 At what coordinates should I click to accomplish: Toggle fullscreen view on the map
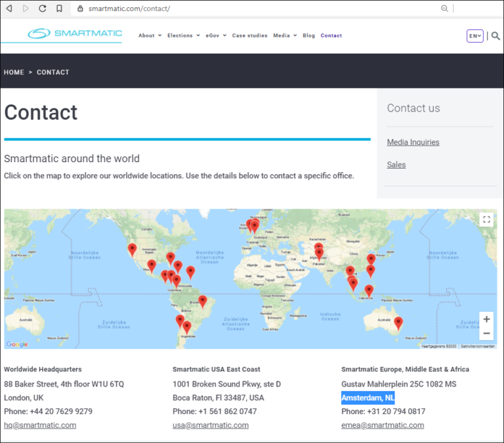tap(486, 220)
